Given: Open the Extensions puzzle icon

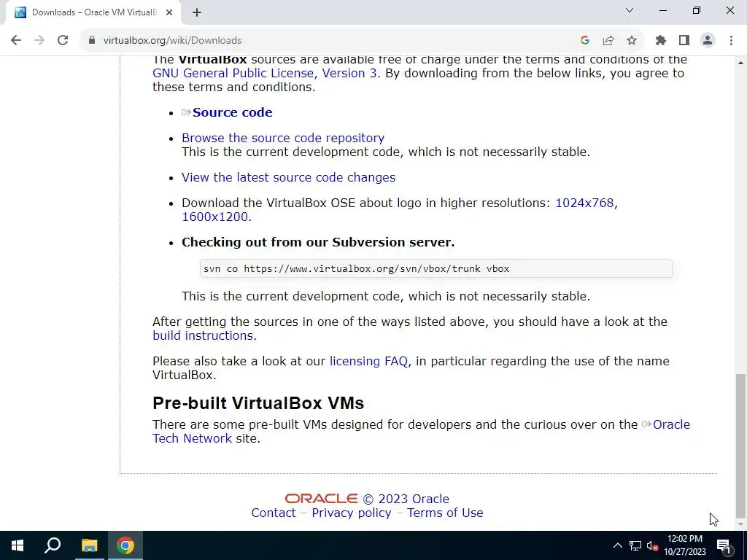Looking at the screenshot, I should (661, 41).
